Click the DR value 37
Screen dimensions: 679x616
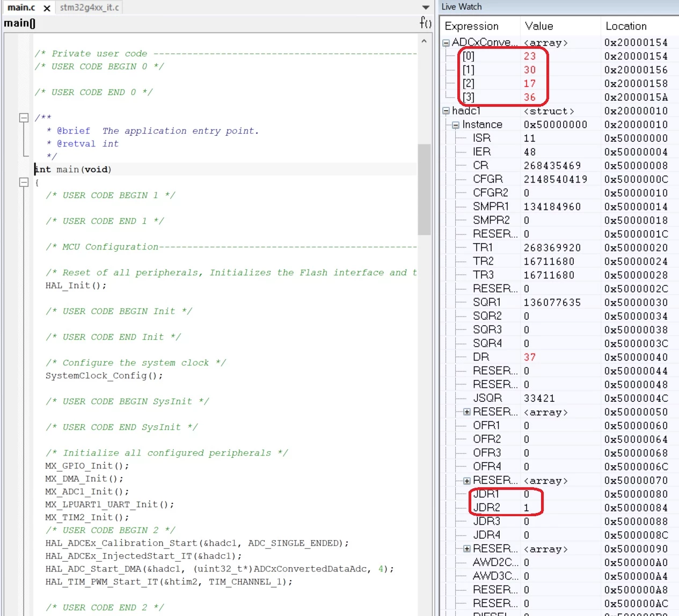530,357
